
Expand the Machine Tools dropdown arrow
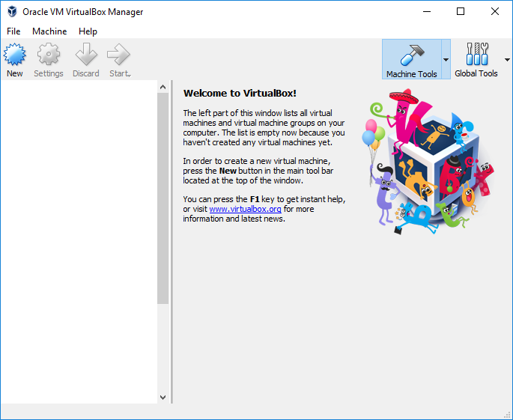[x=446, y=60]
